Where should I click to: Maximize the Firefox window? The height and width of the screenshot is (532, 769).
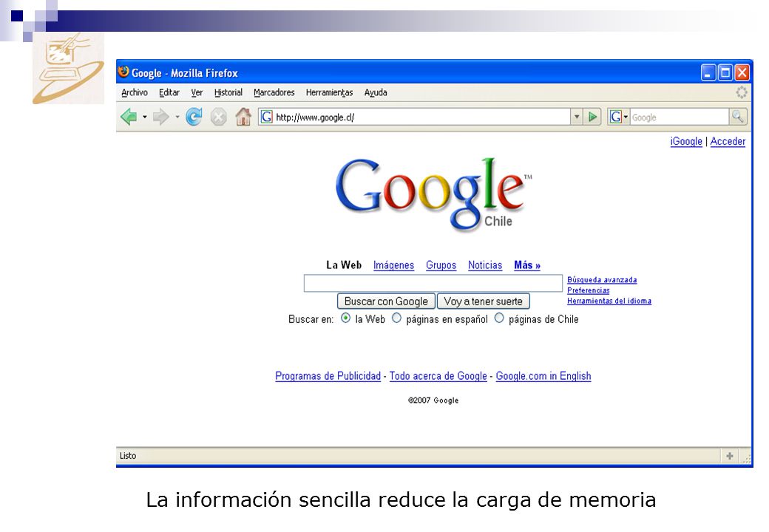point(725,72)
